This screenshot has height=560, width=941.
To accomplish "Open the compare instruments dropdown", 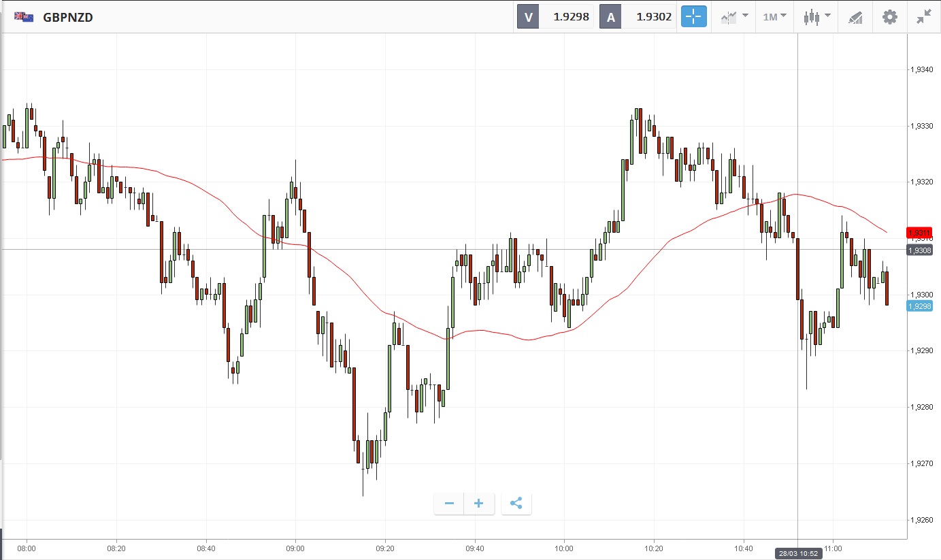I will point(734,17).
